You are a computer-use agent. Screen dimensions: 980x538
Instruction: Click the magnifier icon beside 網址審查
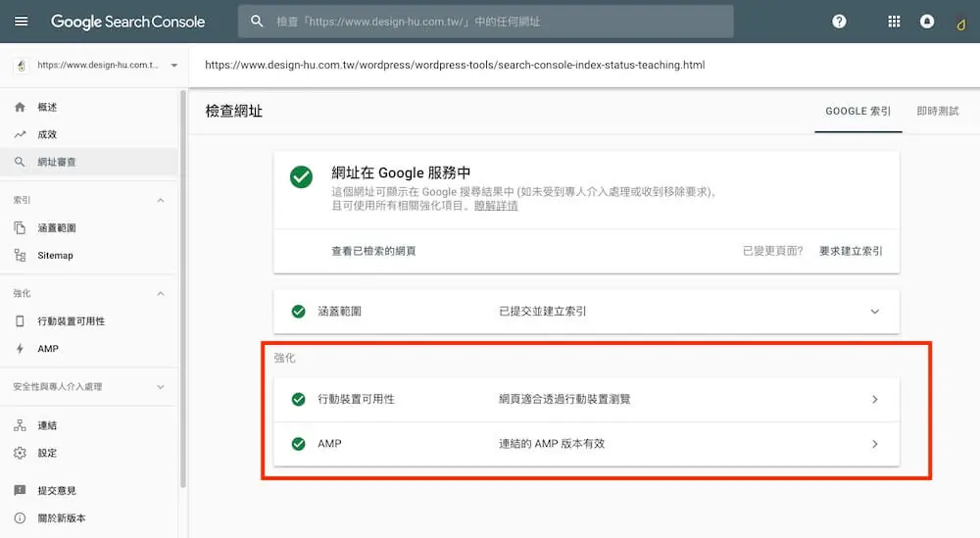(x=20, y=162)
